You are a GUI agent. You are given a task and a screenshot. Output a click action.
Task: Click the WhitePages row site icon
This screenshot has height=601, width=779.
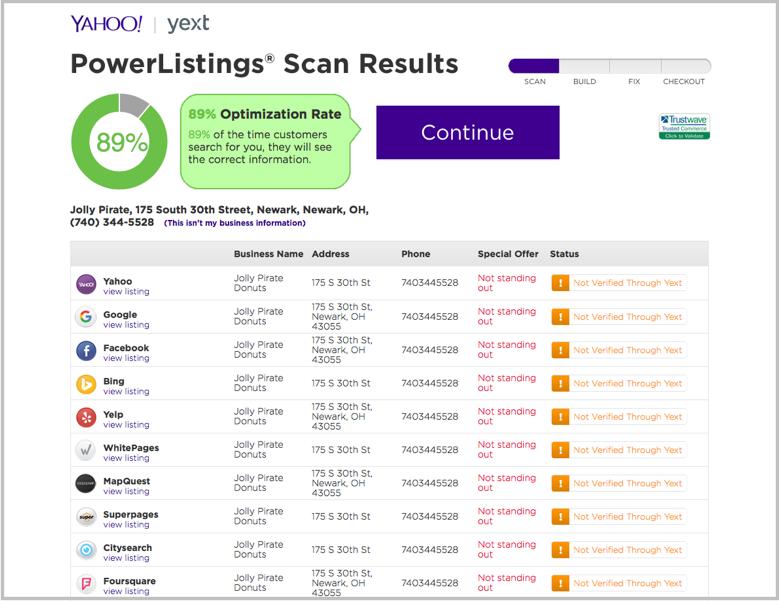click(86, 451)
